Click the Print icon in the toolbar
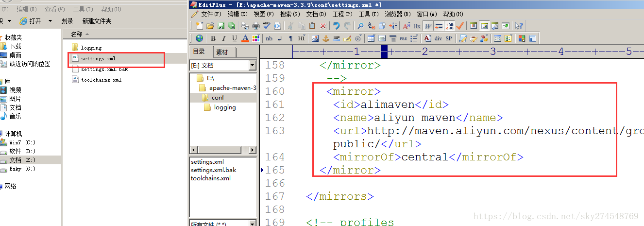 coord(256,26)
